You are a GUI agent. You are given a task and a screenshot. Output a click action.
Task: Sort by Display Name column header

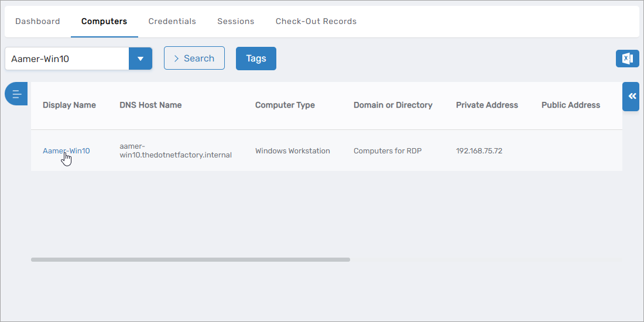pyautogui.click(x=69, y=105)
